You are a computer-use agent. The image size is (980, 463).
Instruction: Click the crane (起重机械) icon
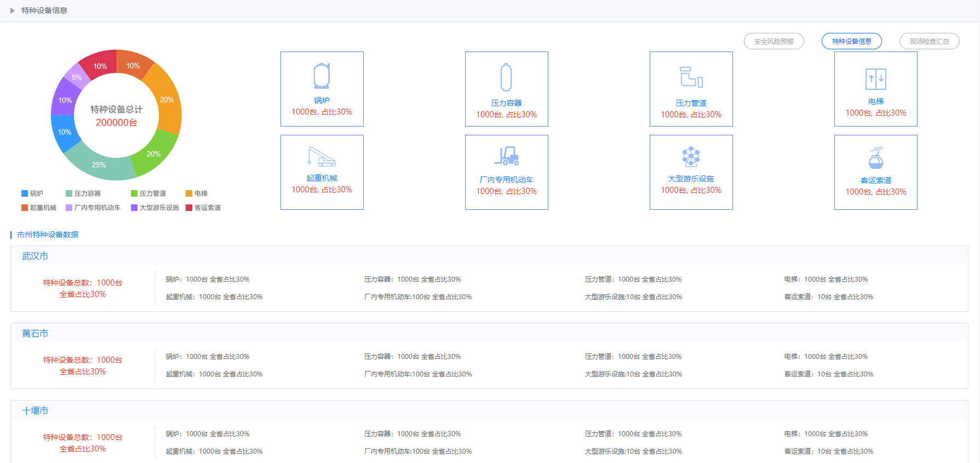tap(322, 157)
